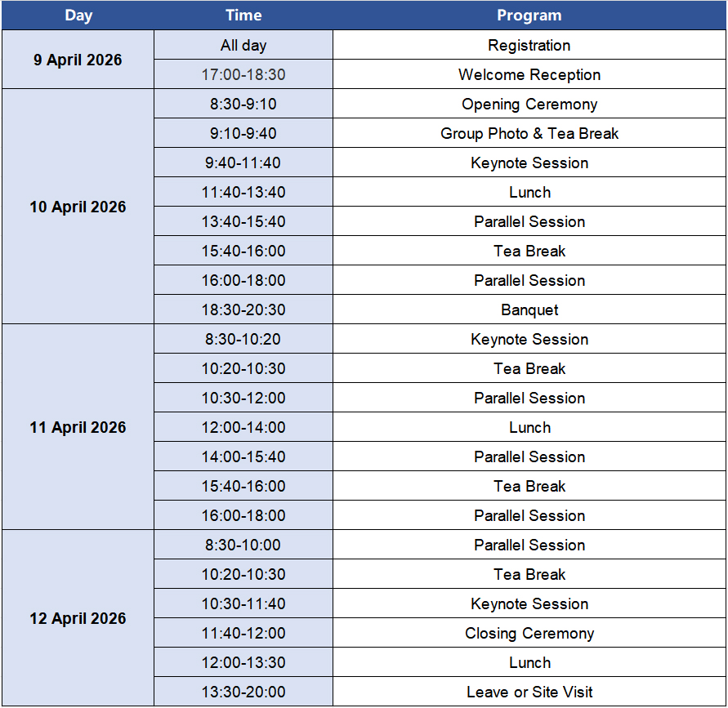The image size is (728, 708).
Task: Click the Closing Ceremony entry
Action: (529, 633)
